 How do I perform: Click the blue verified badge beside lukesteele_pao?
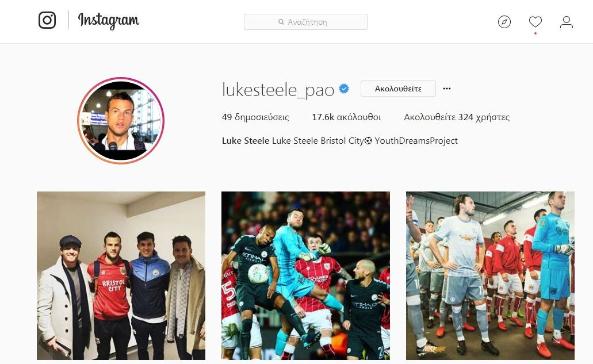point(344,89)
